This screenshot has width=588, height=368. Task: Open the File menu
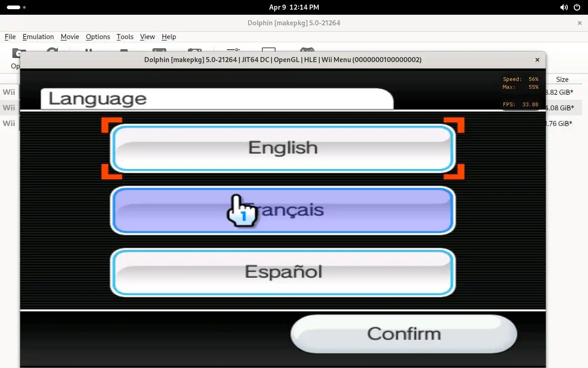pos(10,37)
